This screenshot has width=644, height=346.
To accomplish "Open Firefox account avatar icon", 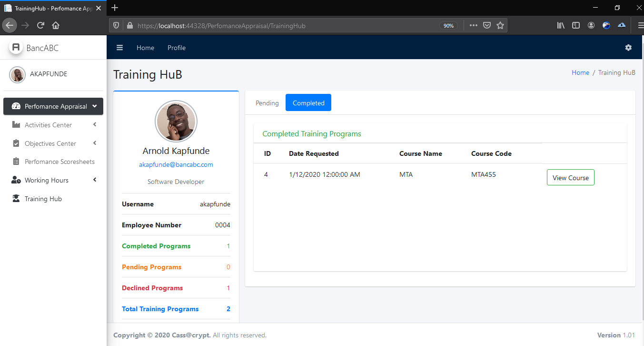I will tap(591, 26).
